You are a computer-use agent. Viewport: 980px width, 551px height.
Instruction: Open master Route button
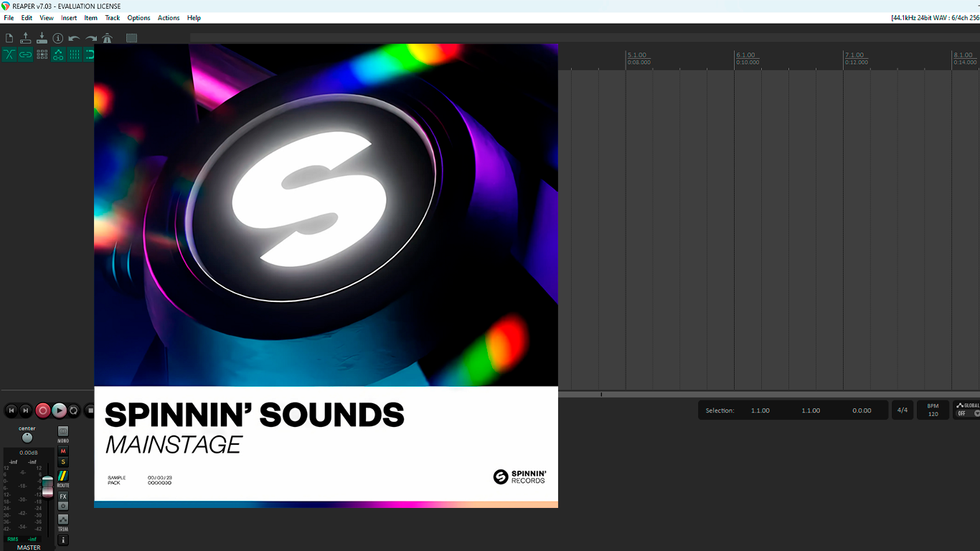[63, 476]
